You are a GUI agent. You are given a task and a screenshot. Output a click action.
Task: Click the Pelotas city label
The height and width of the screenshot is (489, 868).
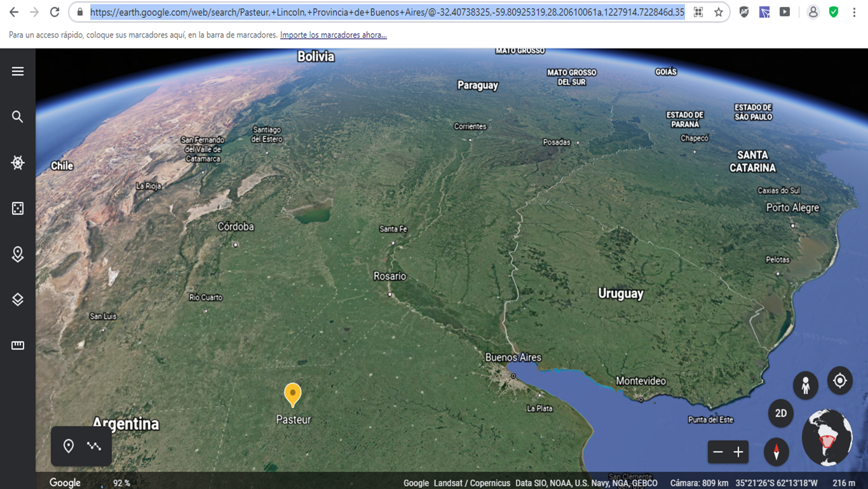pos(778,260)
